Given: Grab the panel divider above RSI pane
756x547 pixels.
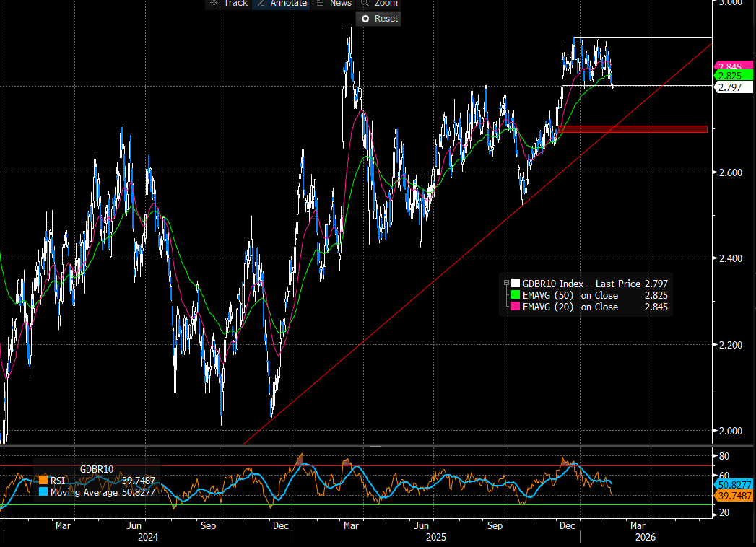Looking at the screenshot, I should pyautogui.click(x=375, y=446).
